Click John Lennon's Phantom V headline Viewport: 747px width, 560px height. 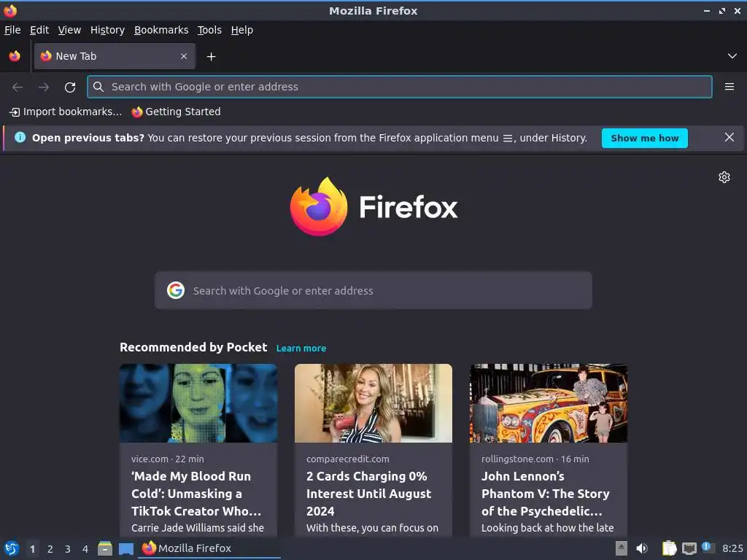tap(546, 494)
